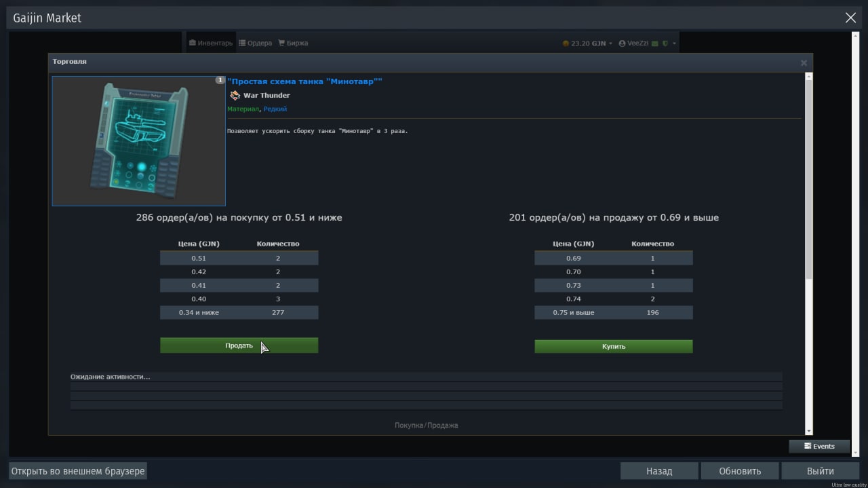This screenshot has width=868, height=488.
Task: Open the "Простая схема танка Минотавр" title link
Action: (x=305, y=81)
